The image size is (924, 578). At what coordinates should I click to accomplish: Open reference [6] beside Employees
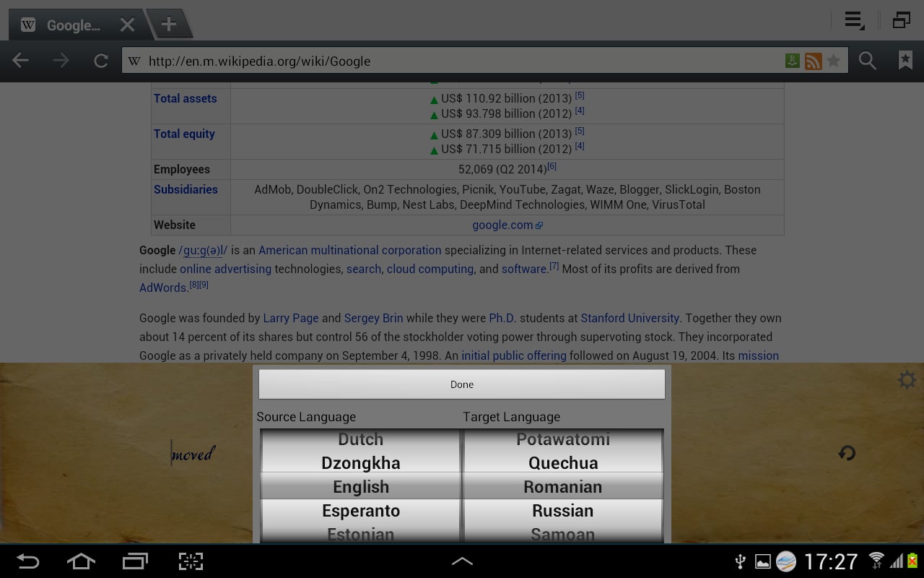click(x=552, y=166)
